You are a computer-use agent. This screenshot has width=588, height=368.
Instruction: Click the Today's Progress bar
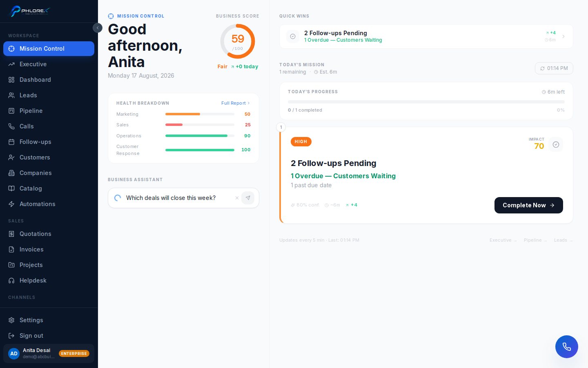coord(426,102)
